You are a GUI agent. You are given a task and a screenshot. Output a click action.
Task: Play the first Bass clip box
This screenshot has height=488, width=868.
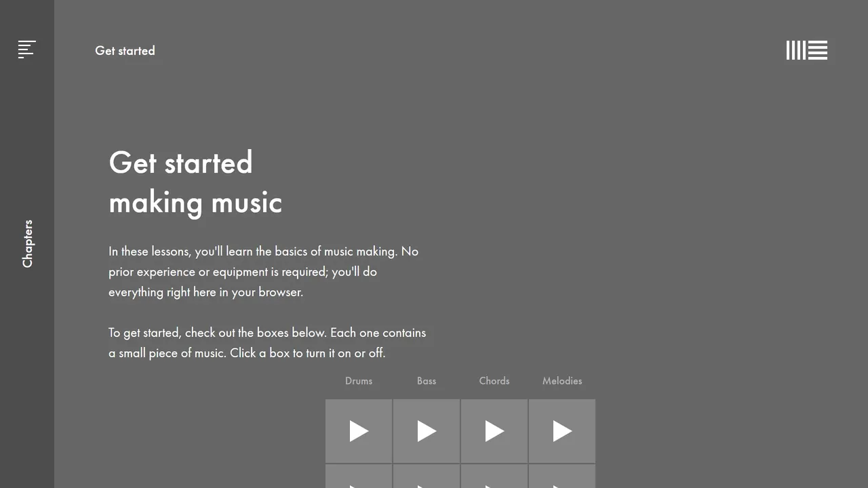click(x=427, y=431)
